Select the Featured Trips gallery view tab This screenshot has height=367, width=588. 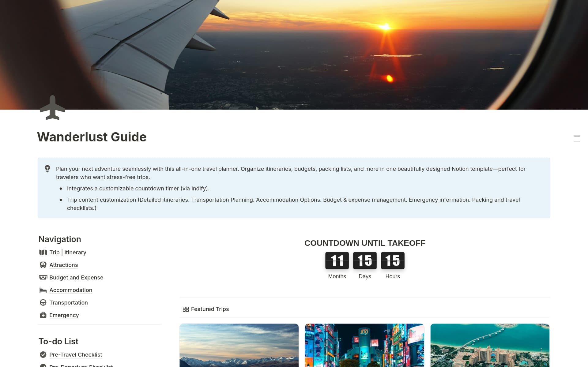click(x=206, y=309)
